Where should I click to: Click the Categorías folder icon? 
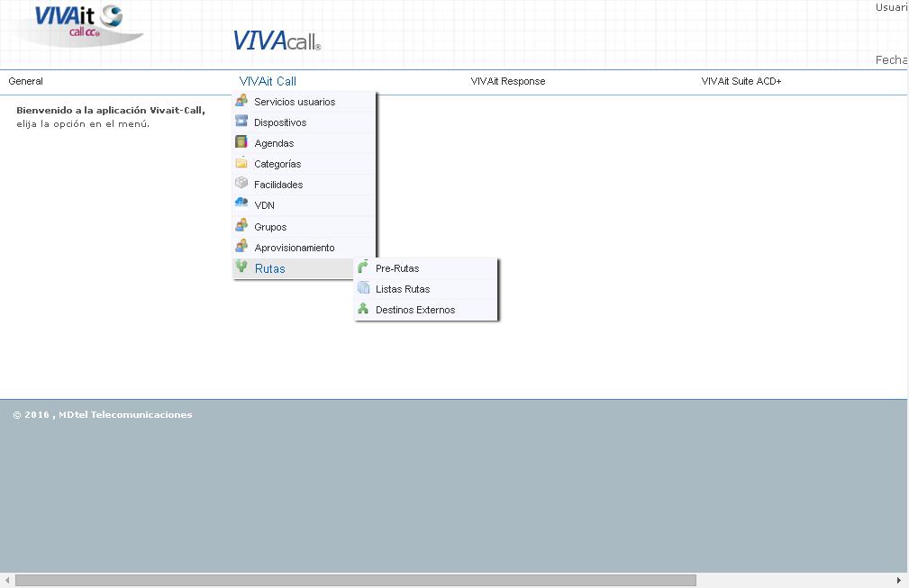[241, 163]
